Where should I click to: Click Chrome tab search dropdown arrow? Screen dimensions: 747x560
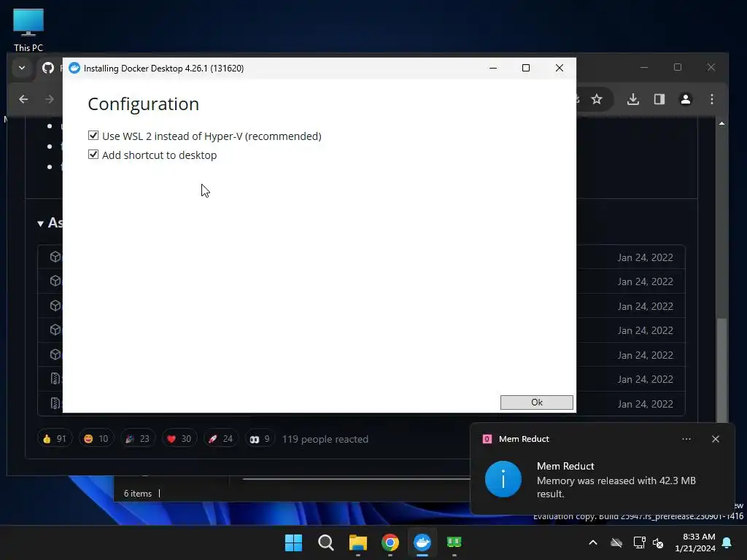click(22, 68)
